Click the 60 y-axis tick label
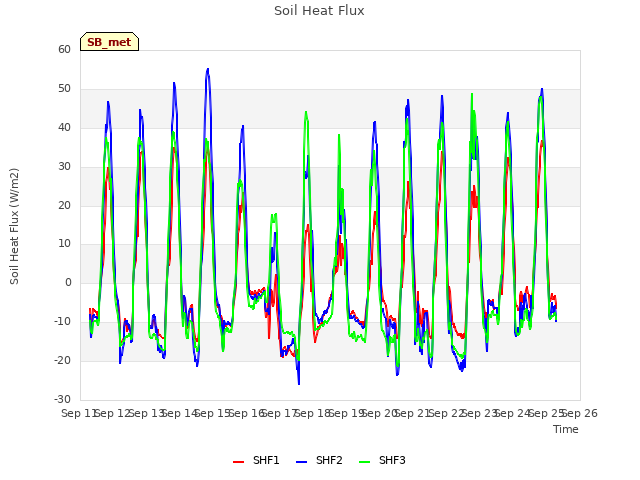 click(64, 49)
